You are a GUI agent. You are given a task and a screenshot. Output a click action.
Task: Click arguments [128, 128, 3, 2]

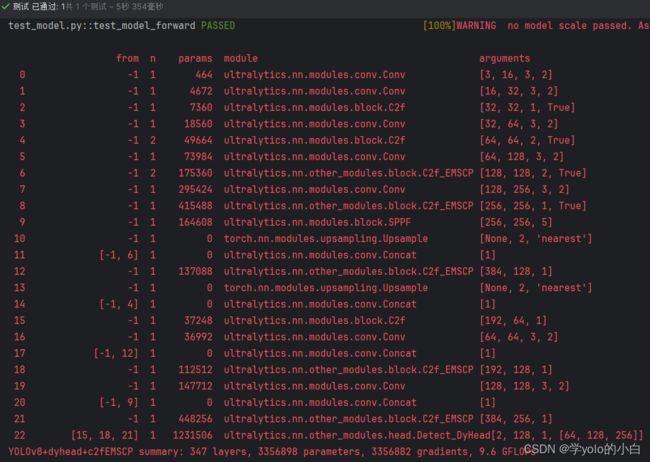click(x=524, y=386)
